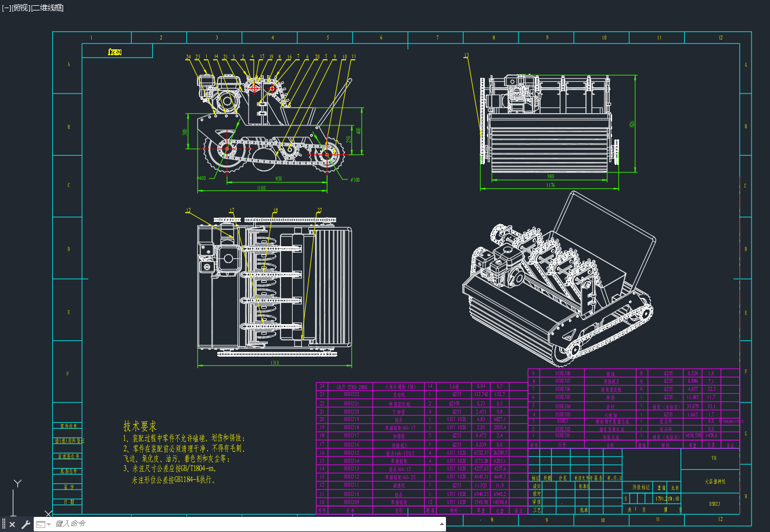
Task: Select the 6552.37 weight cell
Action: (481, 452)
